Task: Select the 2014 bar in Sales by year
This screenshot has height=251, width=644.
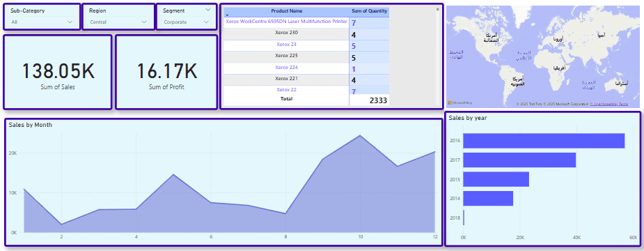Action: 488,198
